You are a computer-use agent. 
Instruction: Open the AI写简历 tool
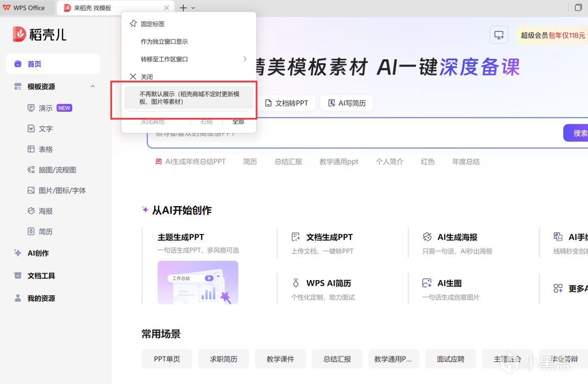347,103
